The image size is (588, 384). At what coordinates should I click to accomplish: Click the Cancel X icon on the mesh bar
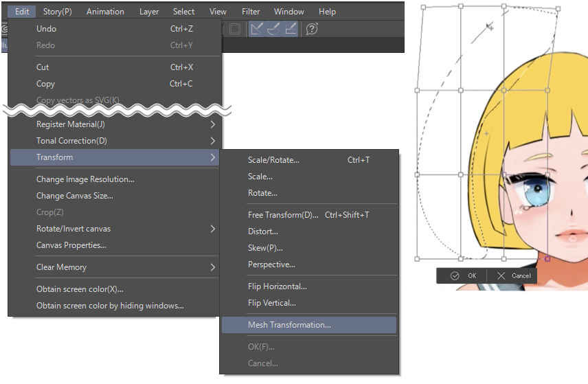click(x=501, y=275)
